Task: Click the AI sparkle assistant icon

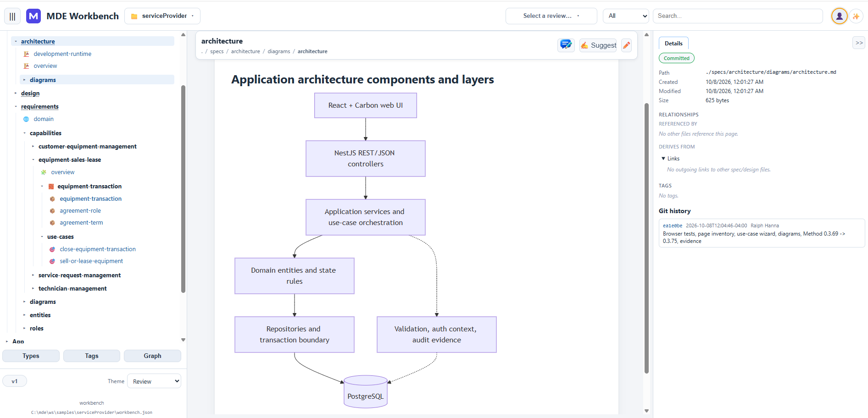Action: tap(856, 16)
